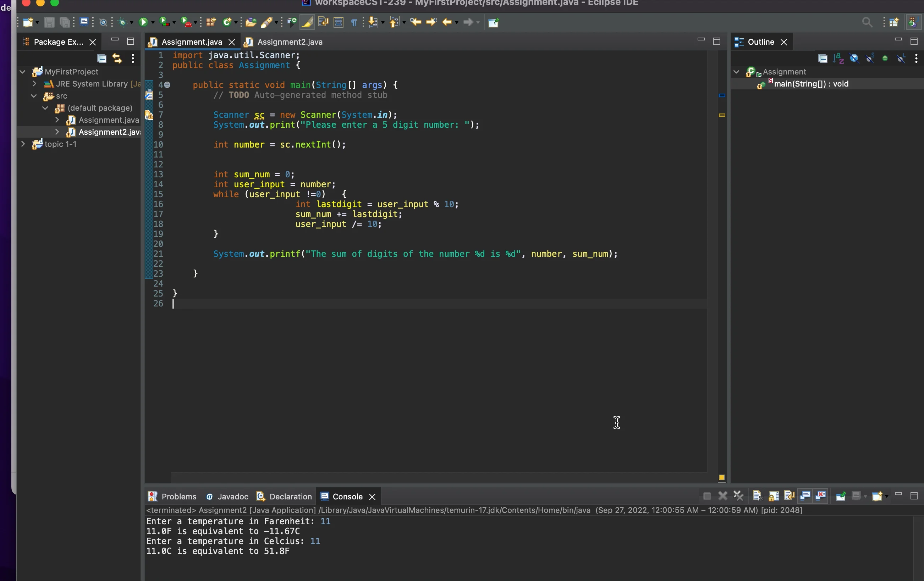Click the New Java Package icon
This screenshot has width=924, height=581.
pyautogui.click(x=211, y=22)
